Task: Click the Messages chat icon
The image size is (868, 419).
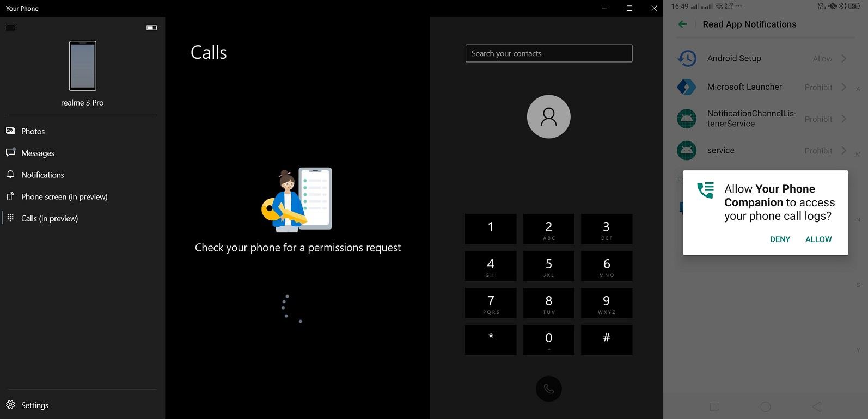Action: (10, 152)
